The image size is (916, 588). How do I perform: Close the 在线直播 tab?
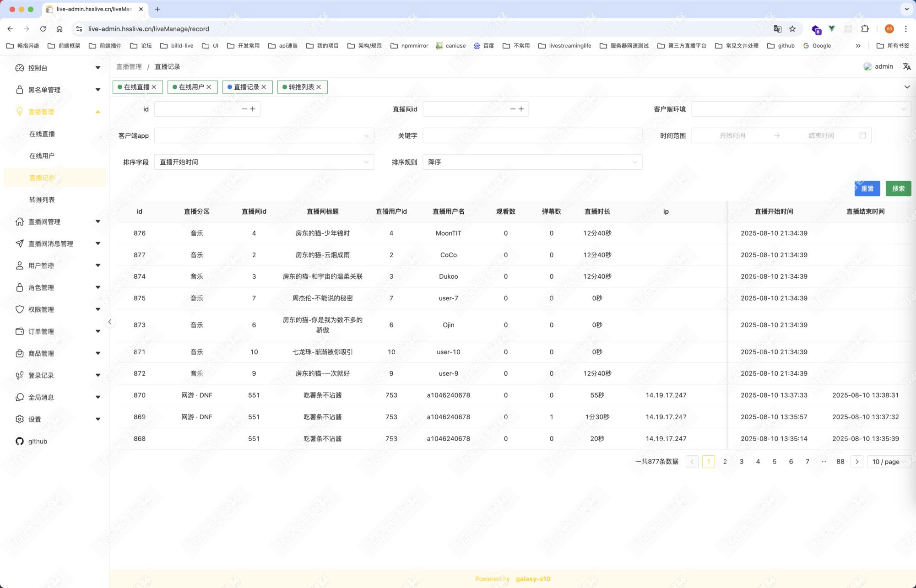point(154,87)
